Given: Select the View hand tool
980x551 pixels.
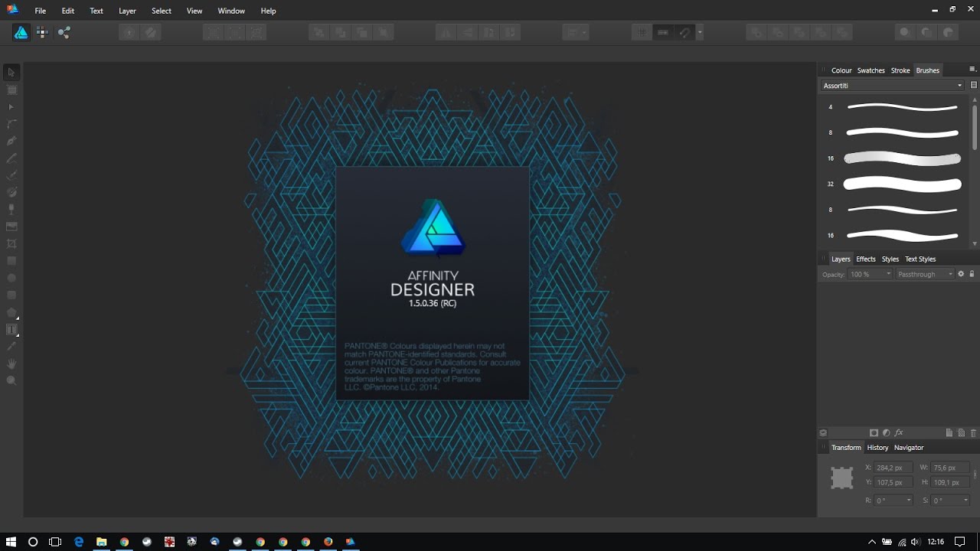Looking at the screenshot, I should 11,364.
